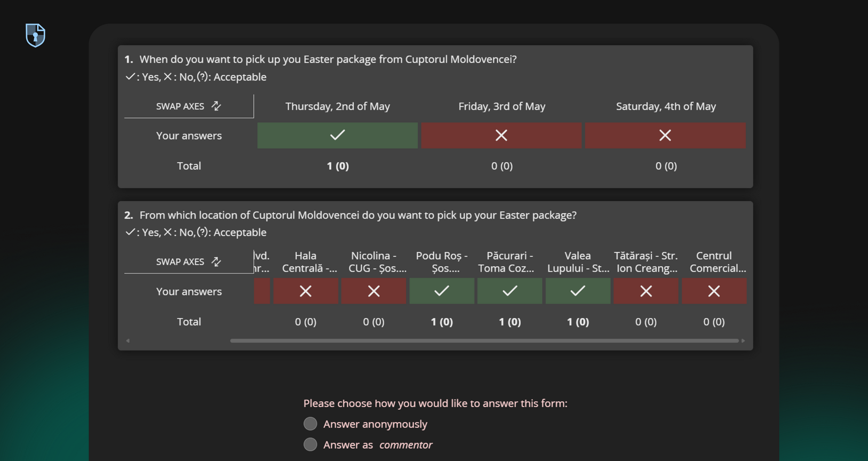
Task: Click the shield logo icon
Action: click(35, 35)
